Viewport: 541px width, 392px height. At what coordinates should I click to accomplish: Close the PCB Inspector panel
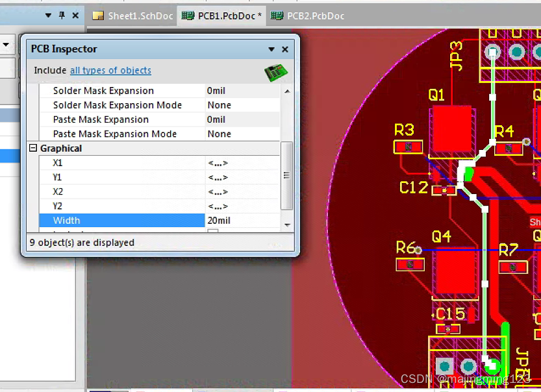tap(284, 49)
